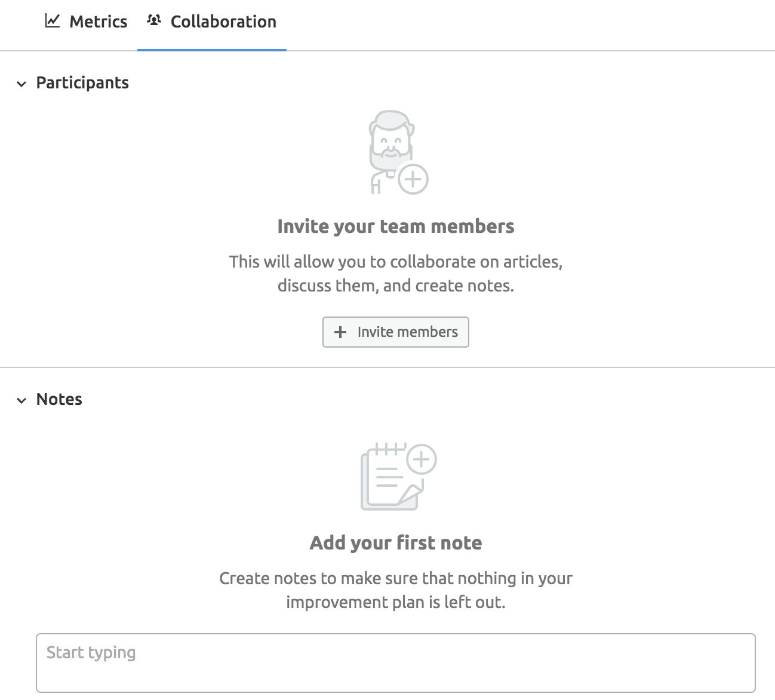Click the bearded person invite illustration
Screen dimensions: 775x700
tap(398, 152)
